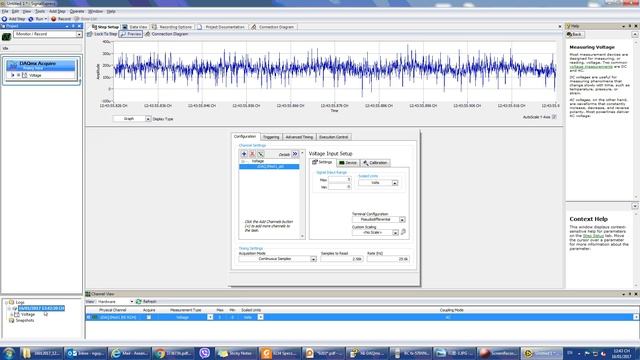This screenshot has height=360, width=640.
Task: Select the highlighted channel in channel list
Action: coord(269,167)
